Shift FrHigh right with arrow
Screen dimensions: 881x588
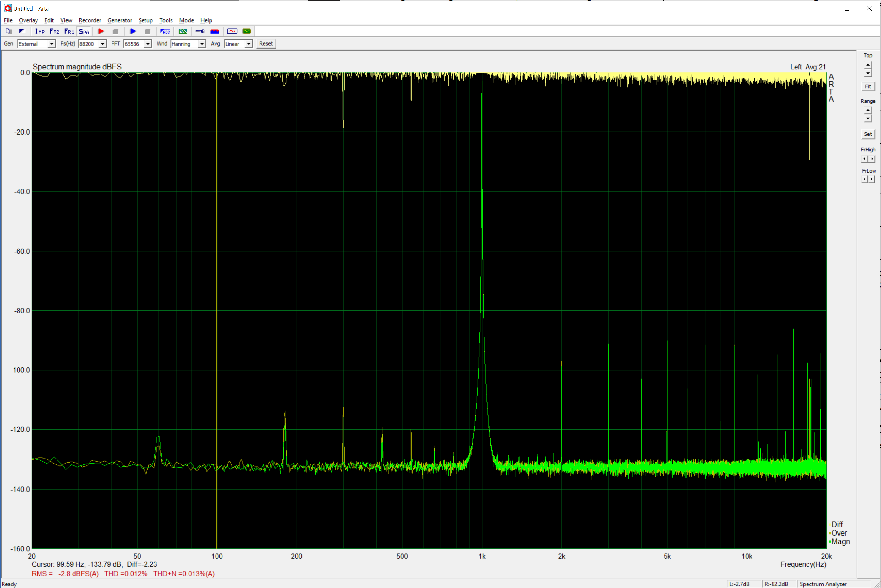(872, 159)
